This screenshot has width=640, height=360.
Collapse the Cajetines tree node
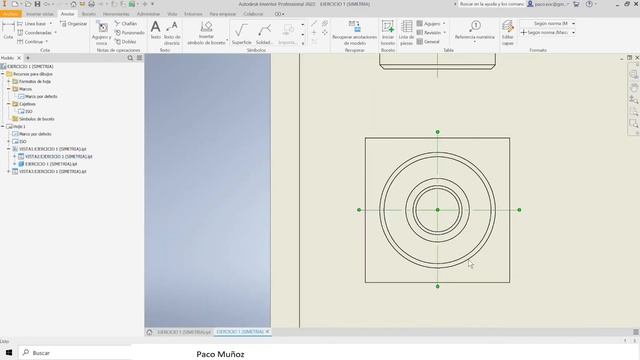(x=9, y=104)
